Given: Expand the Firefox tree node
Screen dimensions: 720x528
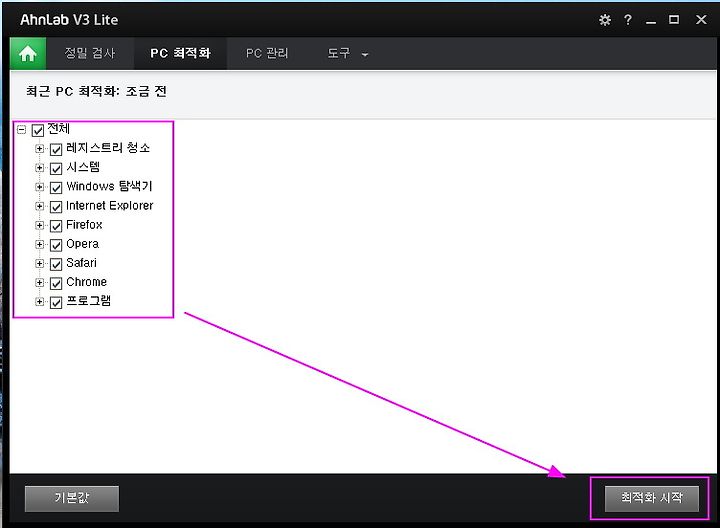Looking at the screenshot, I should [x=39, y=225].
